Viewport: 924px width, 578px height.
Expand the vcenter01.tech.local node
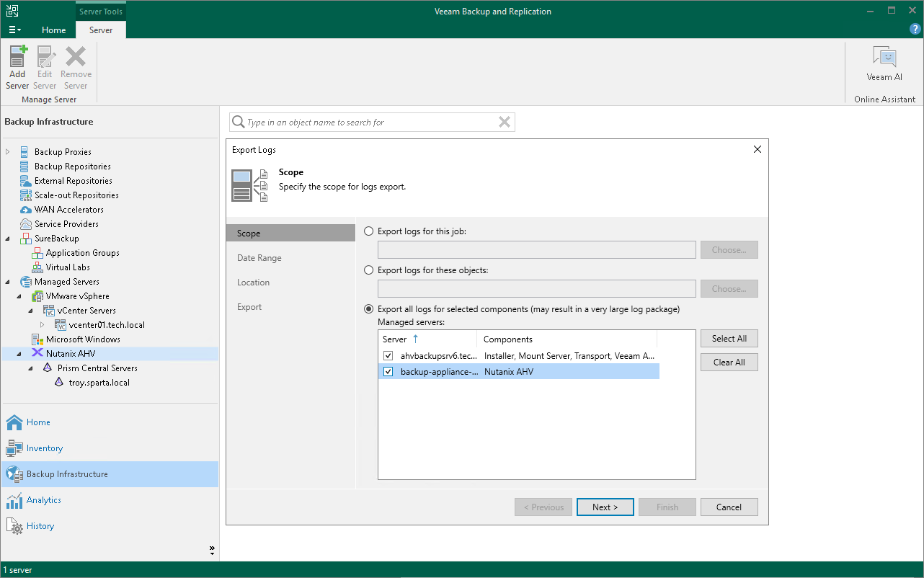[43, 325]
